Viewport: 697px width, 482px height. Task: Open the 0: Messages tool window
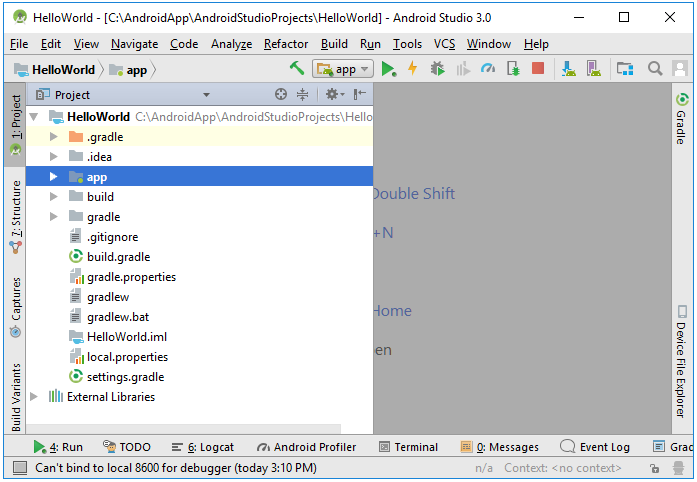click(500, 446)
